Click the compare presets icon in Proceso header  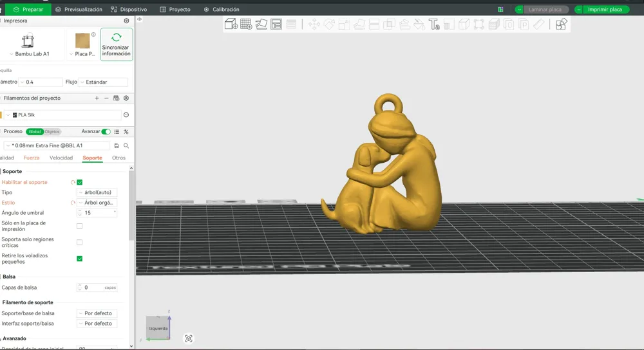pos(126,132)
